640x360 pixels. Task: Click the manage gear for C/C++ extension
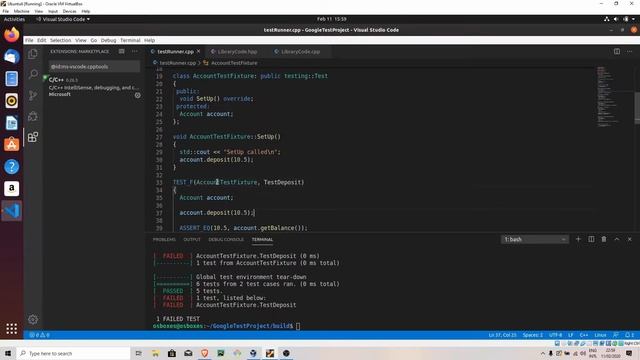pyautogui.click(x=138, y=95)
